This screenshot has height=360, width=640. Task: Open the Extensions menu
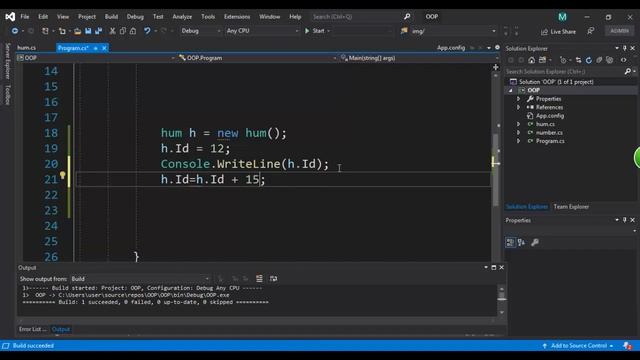(237, 17)
